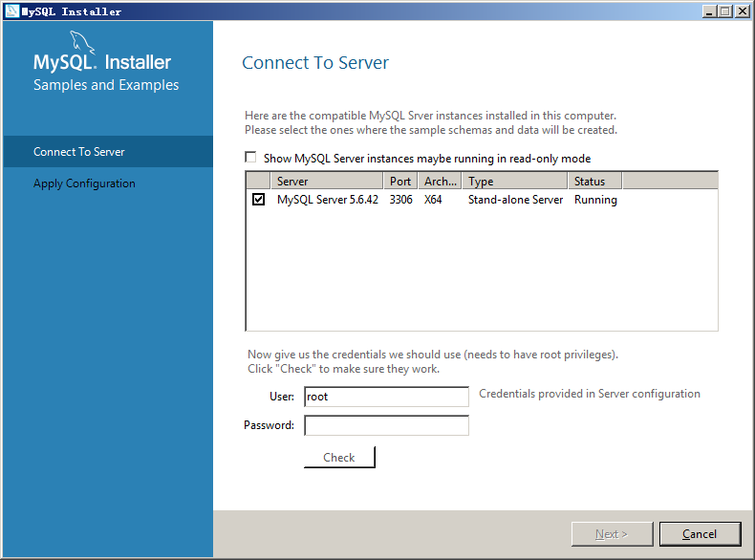This screenshot has height=560, width=755.
Task: Enable Show MySQL Server instances read-only checkbox
Action: [250, 158]
